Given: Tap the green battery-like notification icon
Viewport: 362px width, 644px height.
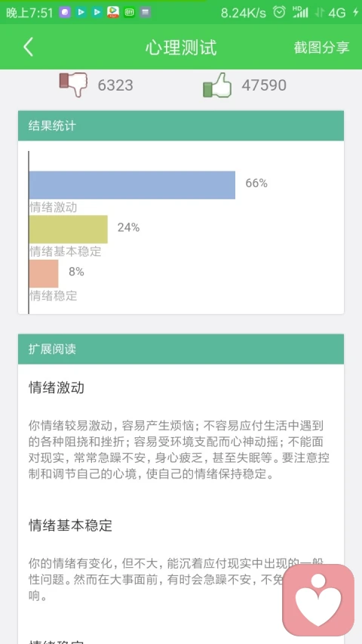Looking at the screenshot, I should (130, 13).
